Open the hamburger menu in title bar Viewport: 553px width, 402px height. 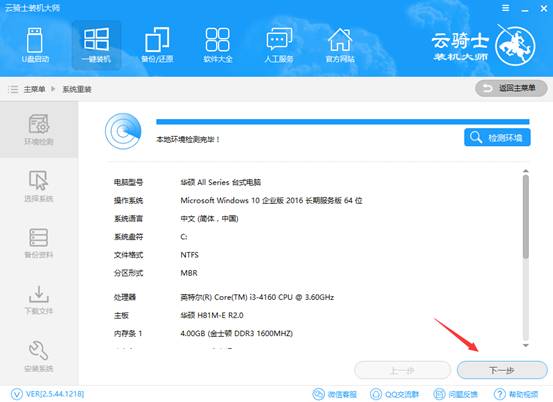[505, 8]
